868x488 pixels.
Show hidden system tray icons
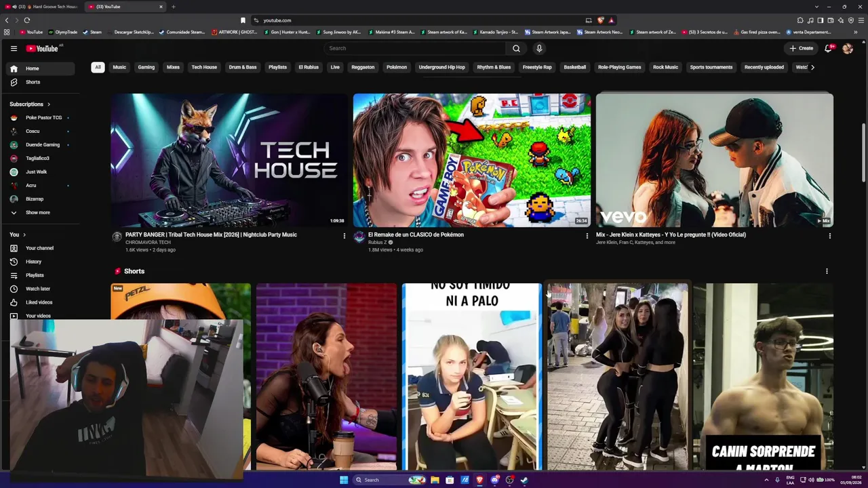[x=766, y=480]
